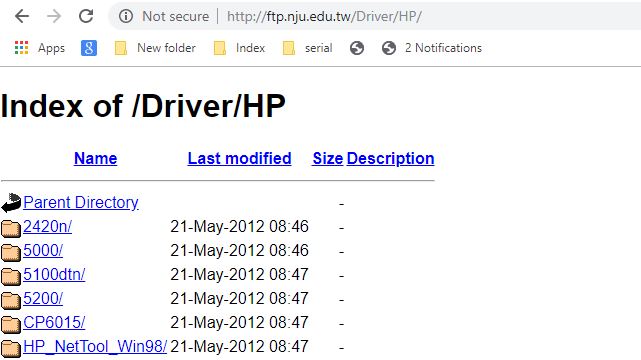Open site info via Not secure icon

pos(126,16)
